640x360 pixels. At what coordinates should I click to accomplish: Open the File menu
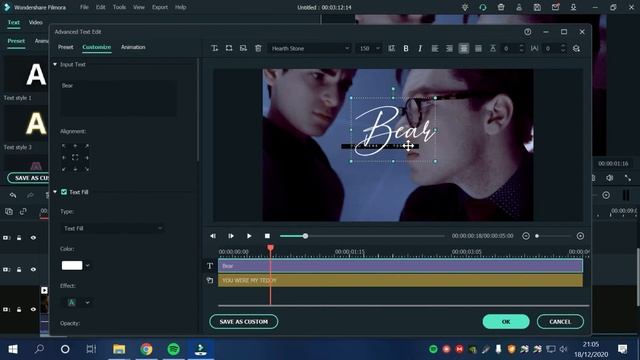coord(84,7)
